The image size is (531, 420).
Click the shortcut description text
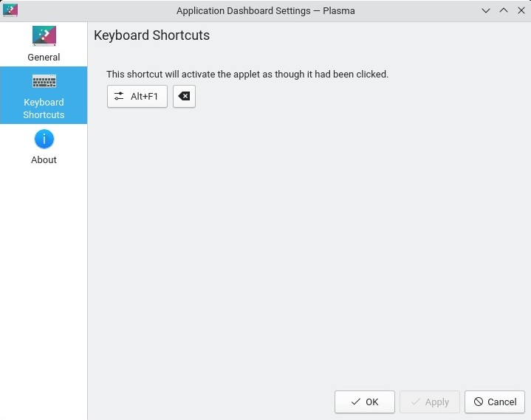(x=247, y=74)
